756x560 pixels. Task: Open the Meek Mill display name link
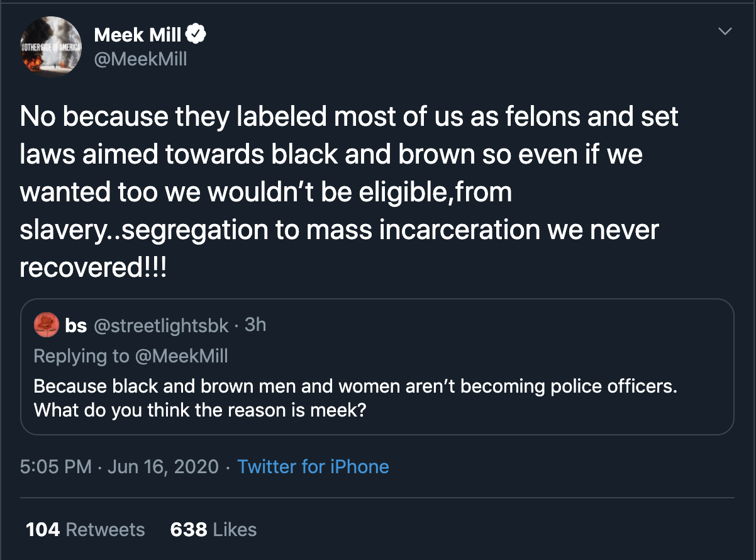point(138,35)
